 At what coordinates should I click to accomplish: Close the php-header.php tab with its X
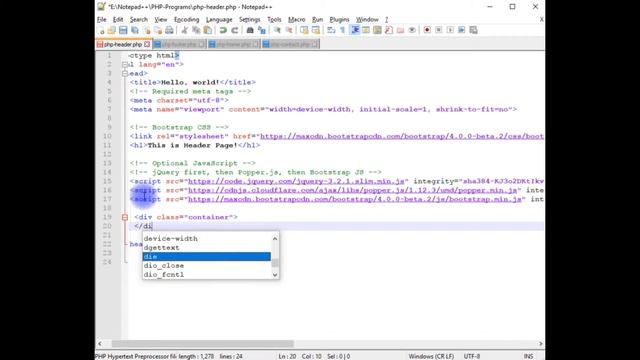coord(147,44)
